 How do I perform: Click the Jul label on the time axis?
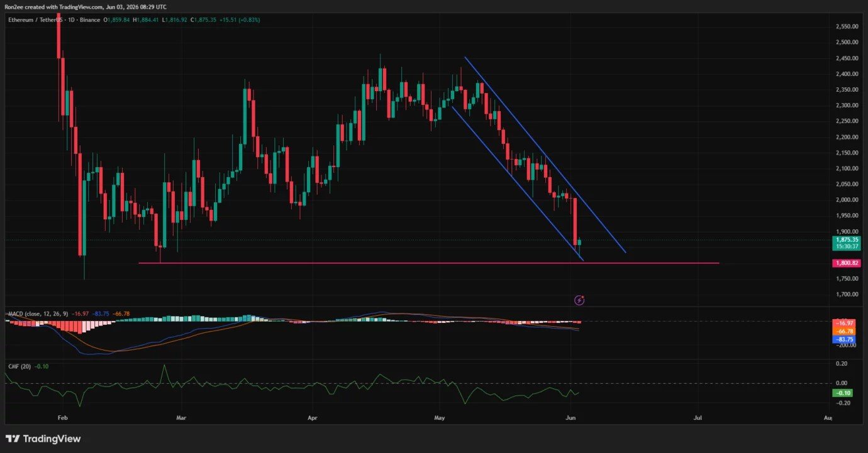pos(698,417)
